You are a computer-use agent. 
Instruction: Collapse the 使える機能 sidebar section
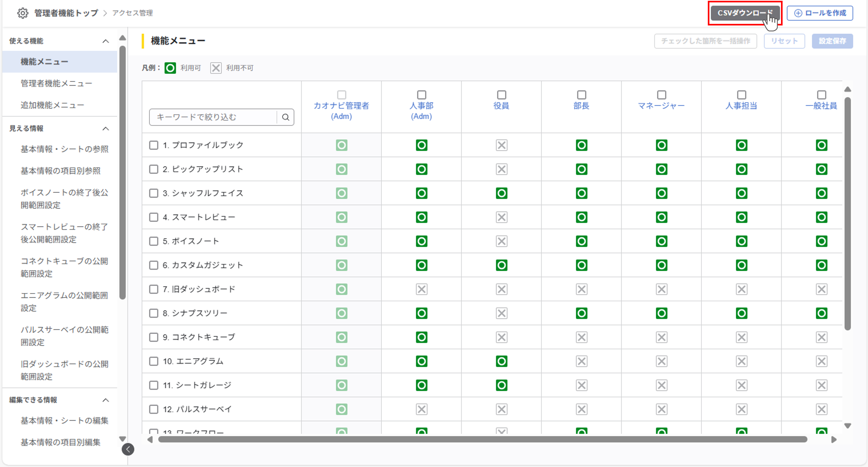pyautogui.click(x=106, y=41)
